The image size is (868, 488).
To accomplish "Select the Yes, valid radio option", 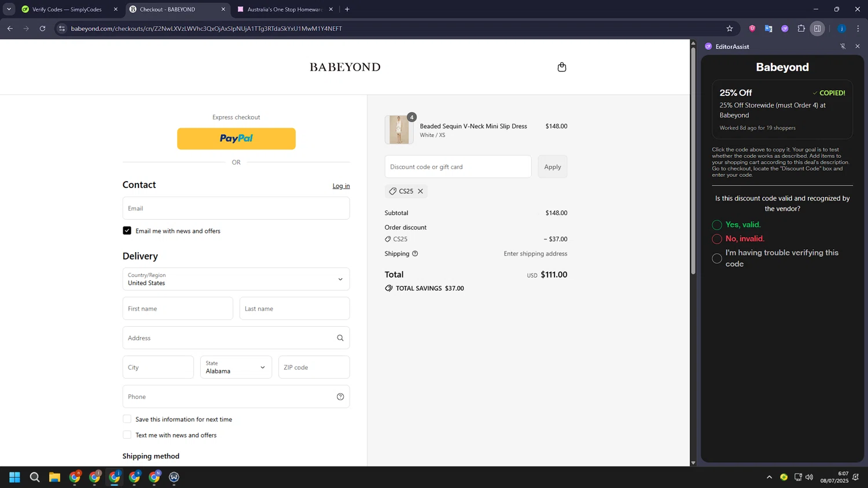I will 717,225.
